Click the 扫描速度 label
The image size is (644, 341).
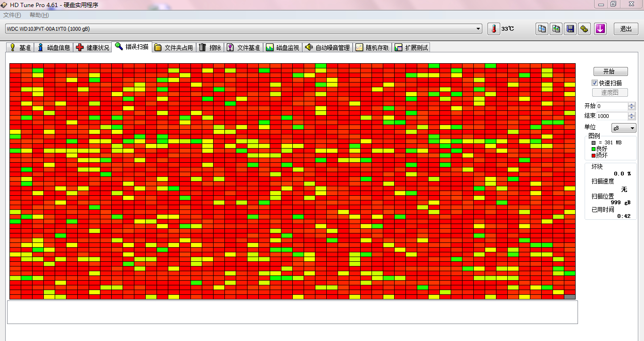(x=603, y=182)
